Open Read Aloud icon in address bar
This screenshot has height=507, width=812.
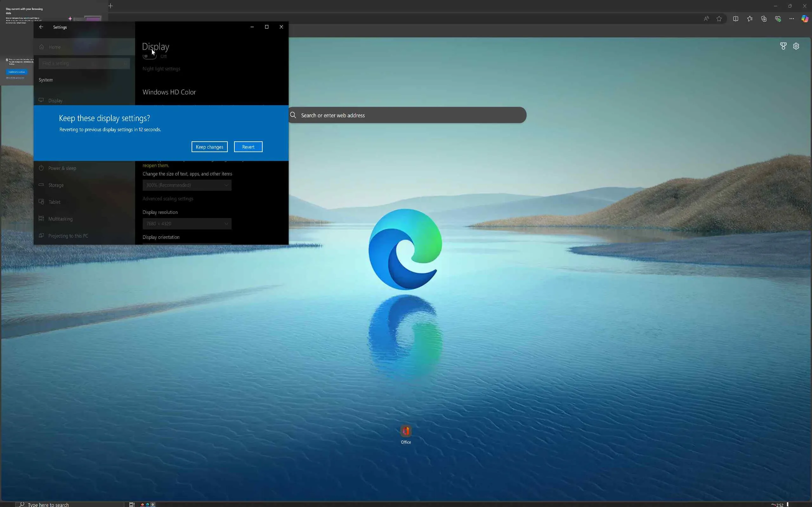tap(706, 19)
